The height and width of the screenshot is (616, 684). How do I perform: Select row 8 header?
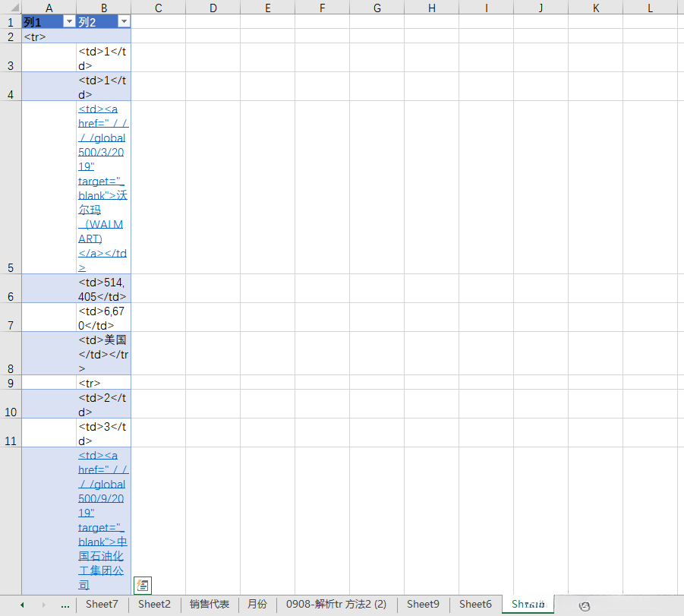click(x=11, y=354)
